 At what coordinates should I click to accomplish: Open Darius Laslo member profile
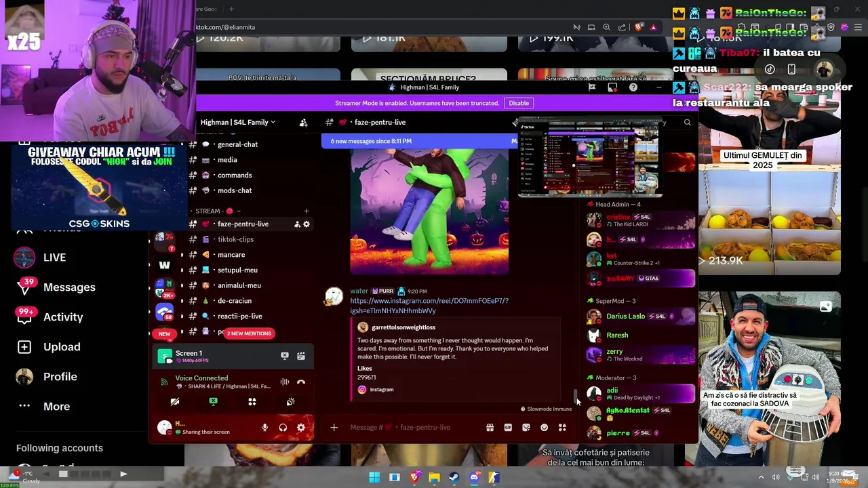pyautogui.click(x=641, y=317)
